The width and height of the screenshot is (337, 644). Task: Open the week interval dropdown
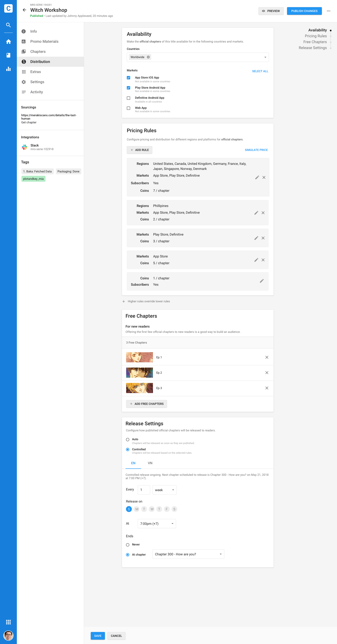click(164, 490)
